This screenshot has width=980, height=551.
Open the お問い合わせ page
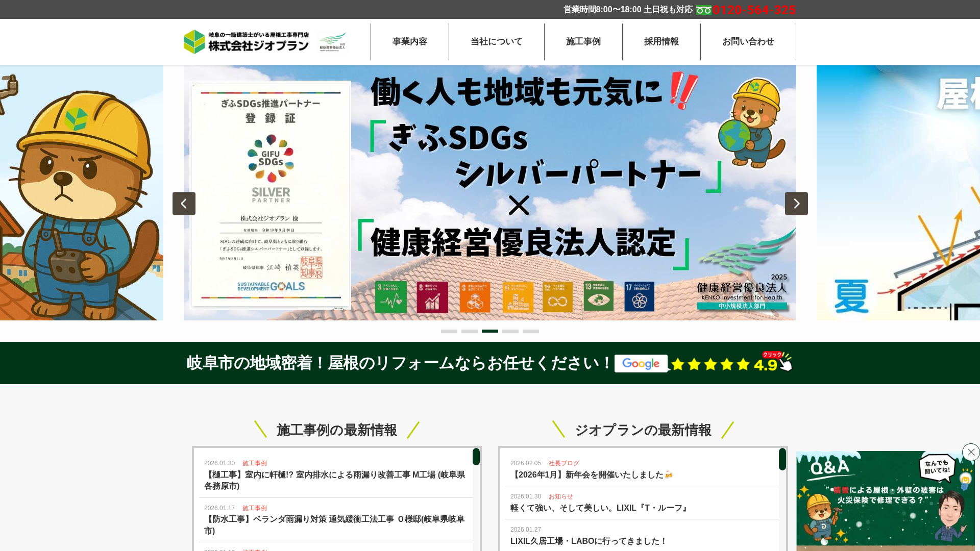(748, 42)
